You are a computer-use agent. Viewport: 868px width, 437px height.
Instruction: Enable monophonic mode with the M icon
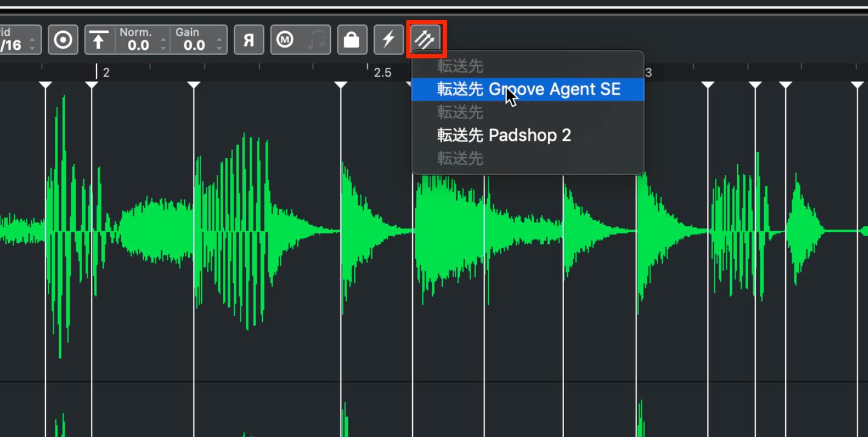coord(285,40)
